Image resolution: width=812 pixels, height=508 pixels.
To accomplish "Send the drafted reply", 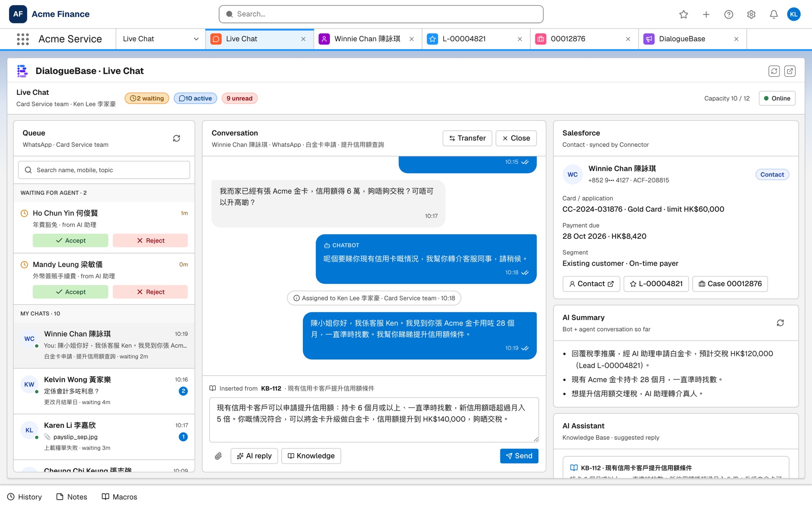I will (519, 456).
